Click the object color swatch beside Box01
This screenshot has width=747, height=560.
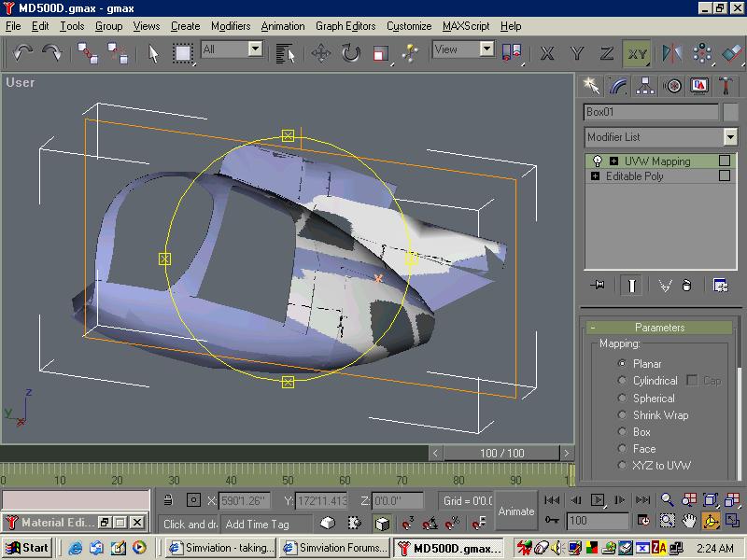point(729,112)
